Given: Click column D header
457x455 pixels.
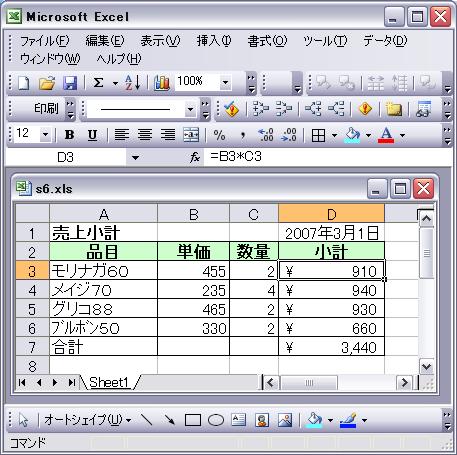Looking at the screenshot, I should pos(331,214).
